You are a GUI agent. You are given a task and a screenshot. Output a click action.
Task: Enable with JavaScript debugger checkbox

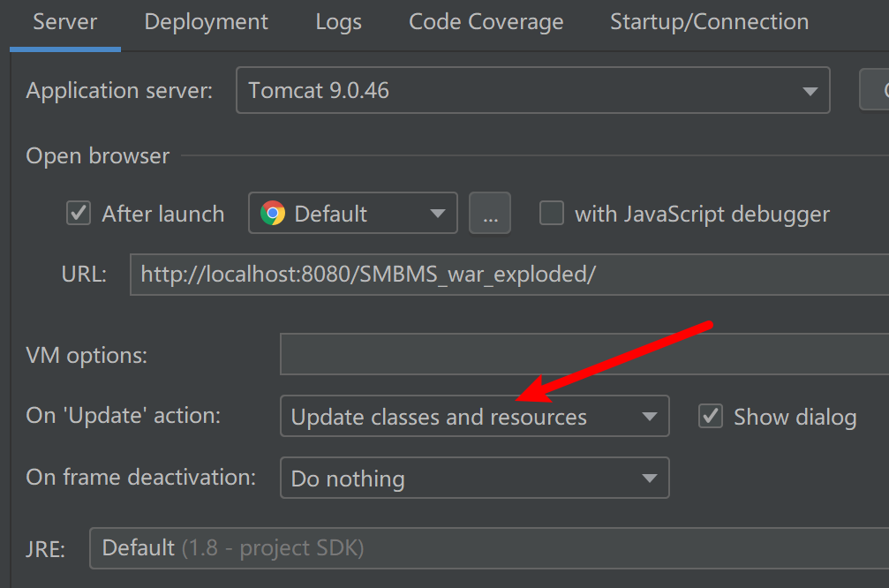pyautogui.click(x=551, y=213)
